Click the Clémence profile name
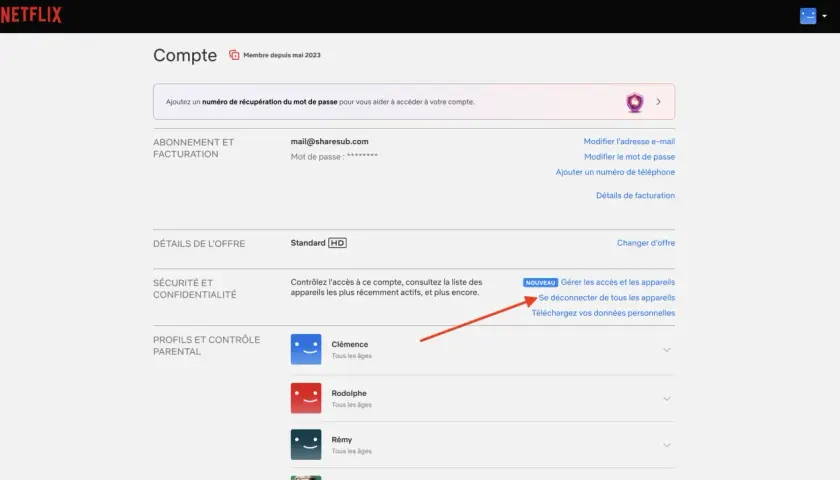Viewport: 840px width, 480px height. [349, 344]
